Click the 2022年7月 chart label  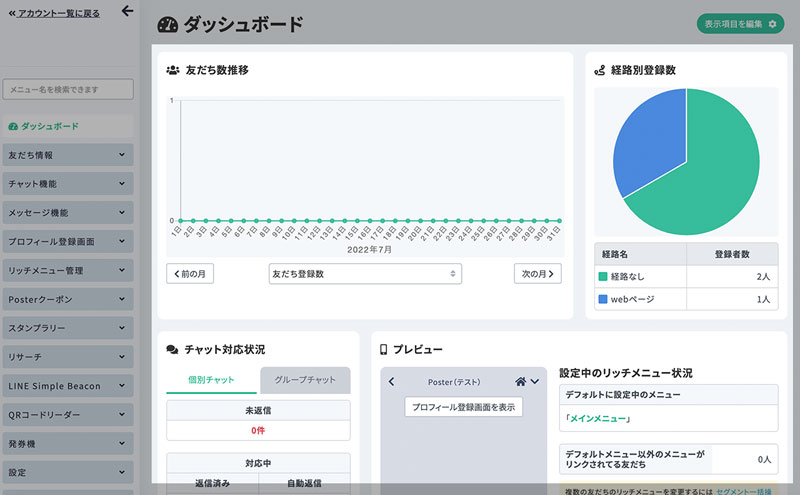click(x=370, y=250)
